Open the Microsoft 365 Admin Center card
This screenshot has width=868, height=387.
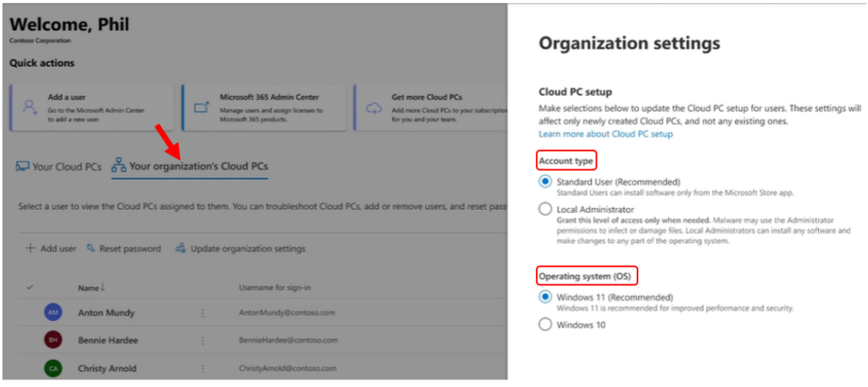click(x=264, y=108)
